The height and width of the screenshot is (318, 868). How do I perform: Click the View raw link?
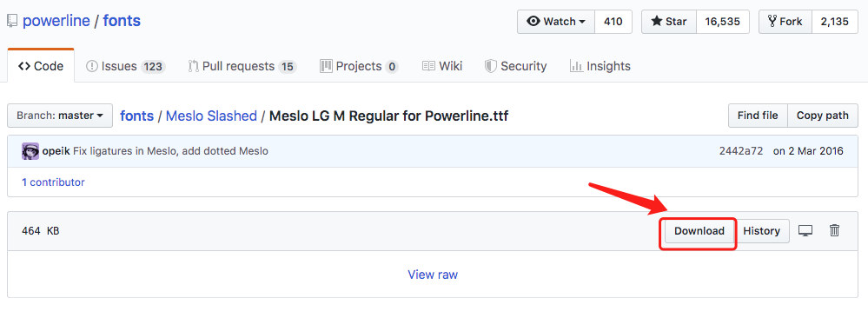click(x=433, y=275)
